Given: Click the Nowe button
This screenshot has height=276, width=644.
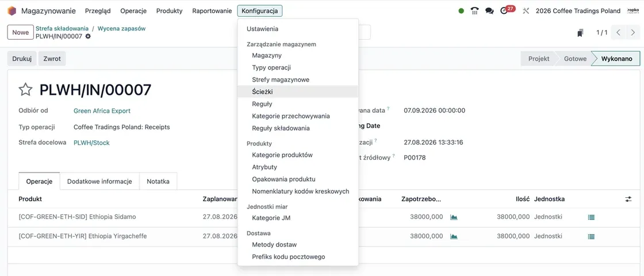Looking at the screenshot, I should click(21, 32).
